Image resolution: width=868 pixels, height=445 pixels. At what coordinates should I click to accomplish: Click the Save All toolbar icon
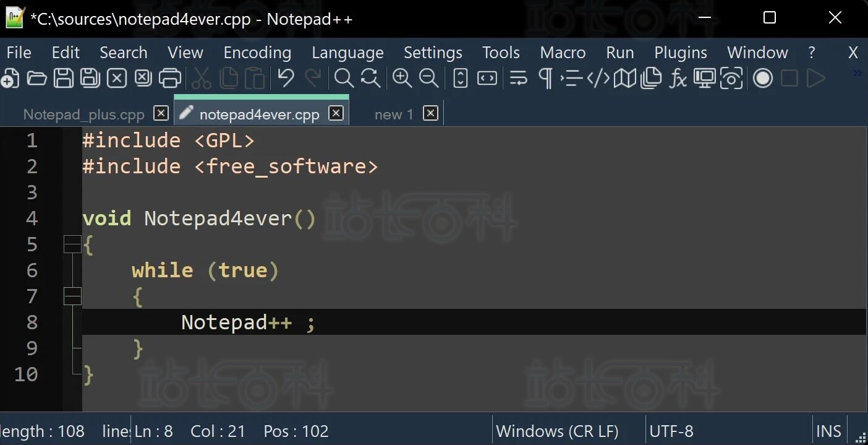tap(90, 79)
